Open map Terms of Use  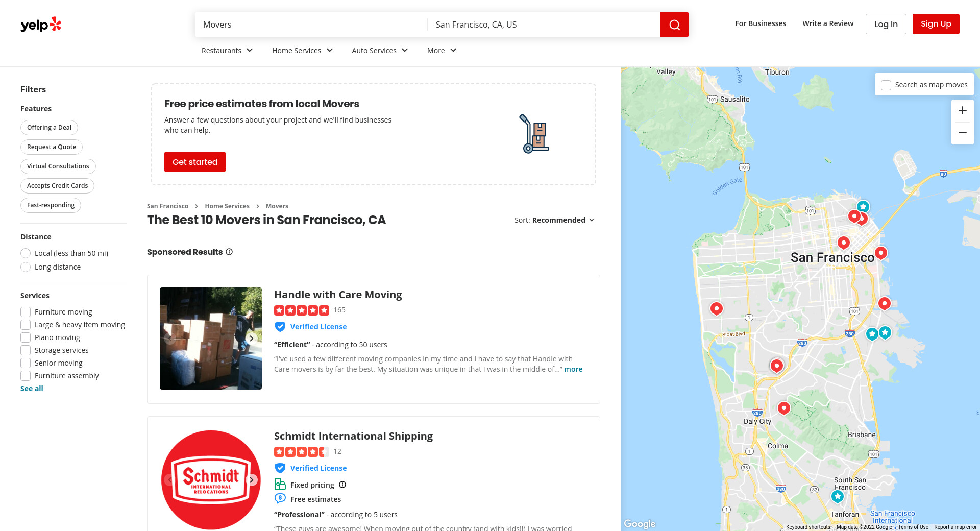click(x=913, y=527)
